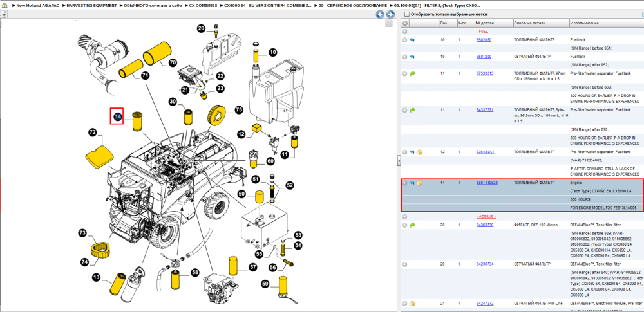Select callout 12 in the diagram

[242, 134]
